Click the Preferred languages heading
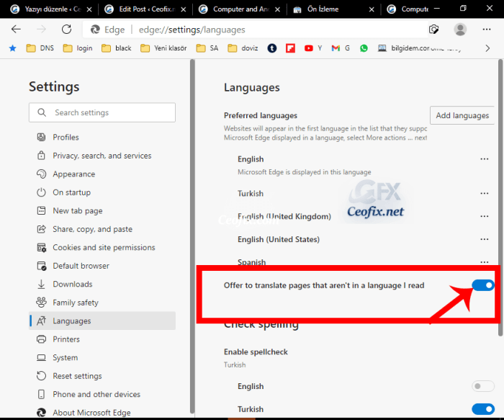Screen dimensions: 504x420 pos(261,115)
